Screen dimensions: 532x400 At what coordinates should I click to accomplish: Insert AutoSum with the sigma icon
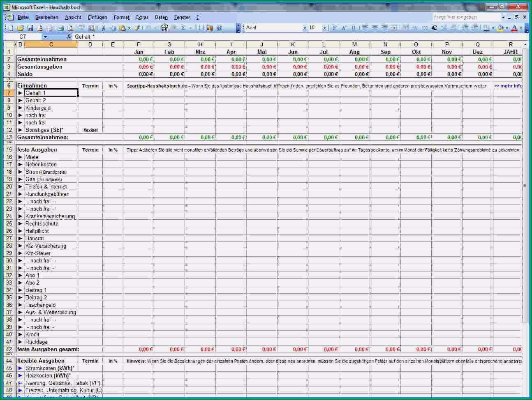click(x=183, y=28)
